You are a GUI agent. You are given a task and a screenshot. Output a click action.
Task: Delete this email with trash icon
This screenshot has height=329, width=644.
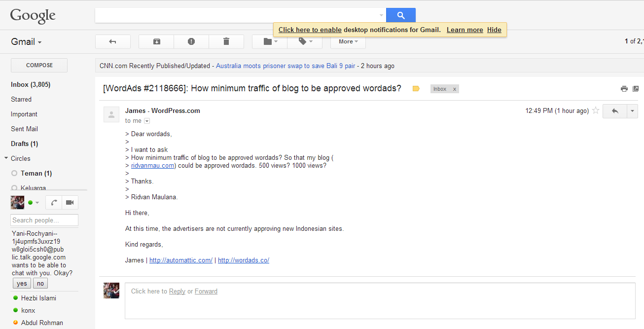(226, 42)
